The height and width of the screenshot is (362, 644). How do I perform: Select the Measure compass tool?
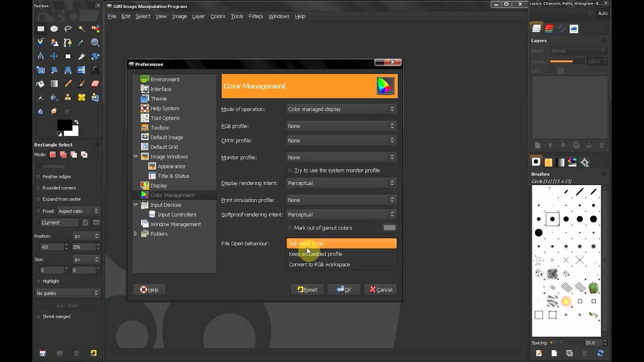tap(40, 56)
